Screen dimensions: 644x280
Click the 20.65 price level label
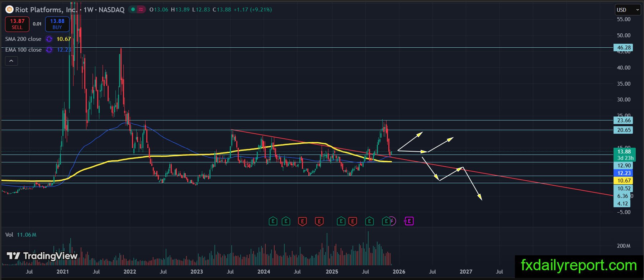(x=624, y=130)
